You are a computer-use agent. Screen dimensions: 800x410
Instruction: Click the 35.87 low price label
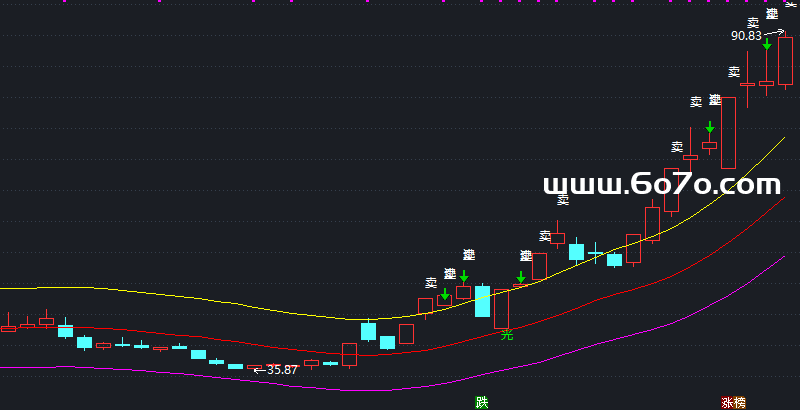[281, 370]
